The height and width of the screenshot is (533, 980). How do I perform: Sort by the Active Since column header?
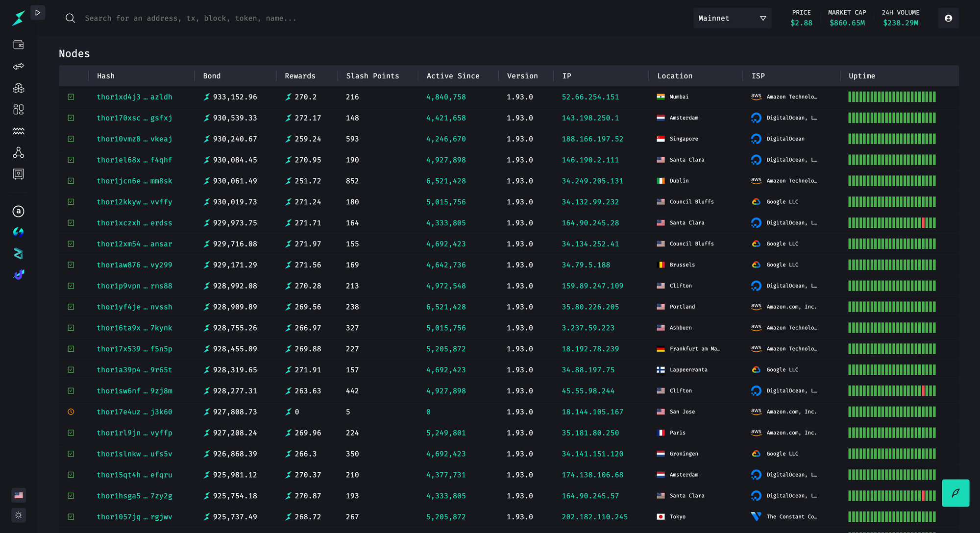tap(453, 76)
